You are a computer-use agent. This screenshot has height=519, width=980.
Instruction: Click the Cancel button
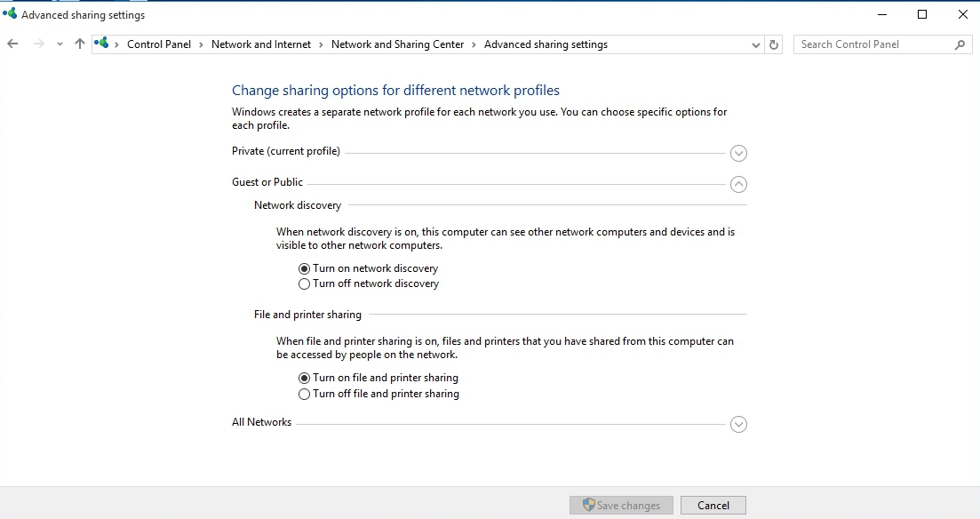pyautogui.click(x=713, y=506)
